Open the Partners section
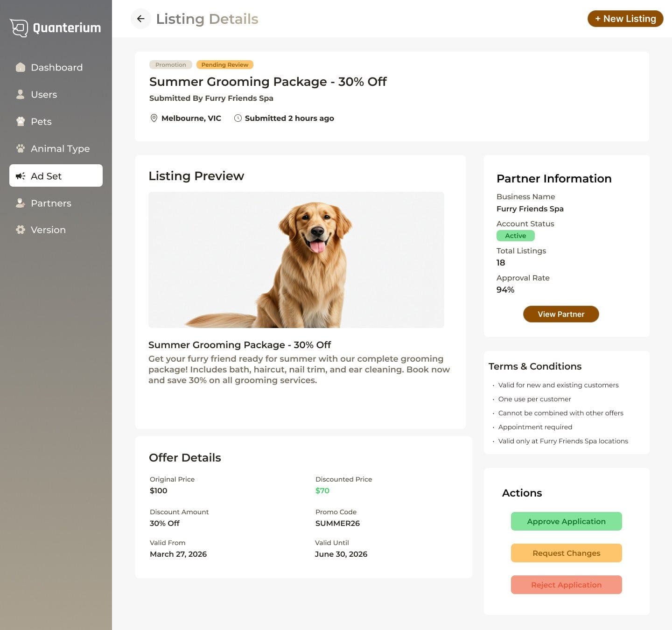Viewport: 672px width, 630px height. pyautogui.click(x=56, y=203)
